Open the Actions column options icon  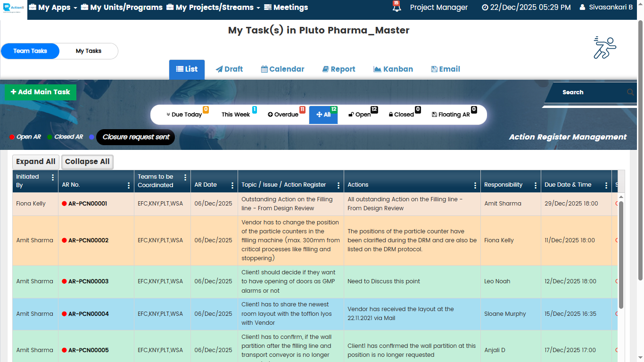[x=475, y=185]
